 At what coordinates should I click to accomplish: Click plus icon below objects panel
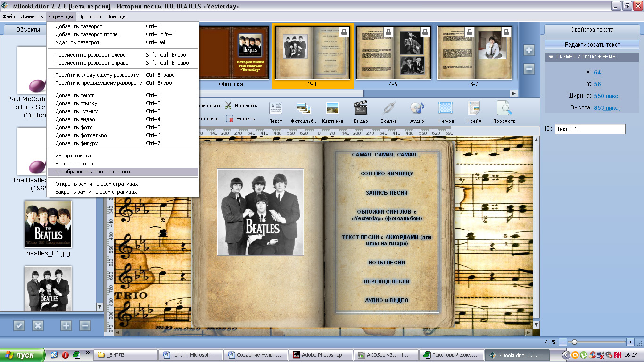click(66, 325)
